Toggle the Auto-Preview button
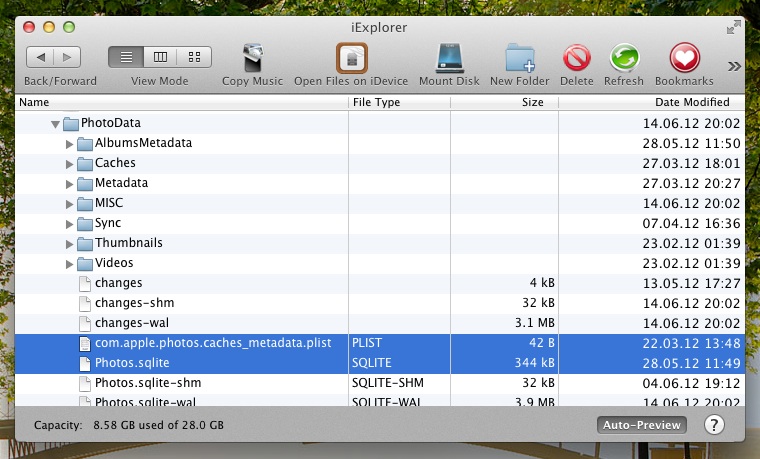 [x=642, y=425]
